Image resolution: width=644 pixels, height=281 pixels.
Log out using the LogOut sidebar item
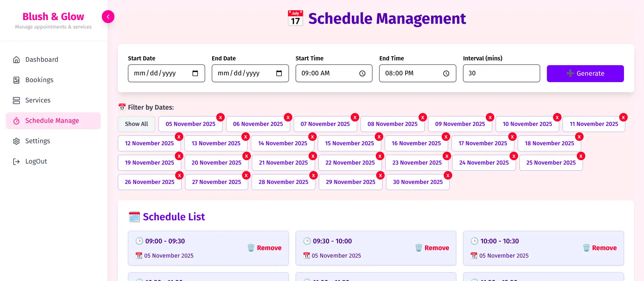point(36,162)
